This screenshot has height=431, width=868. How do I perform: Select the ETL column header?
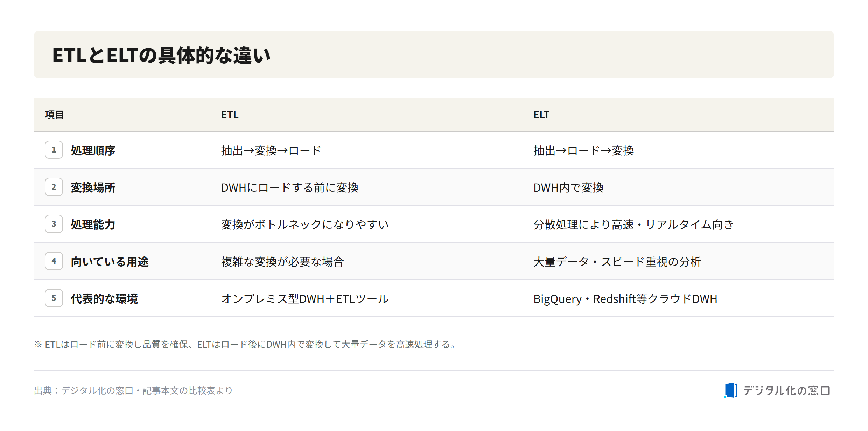tap(230, 115)
